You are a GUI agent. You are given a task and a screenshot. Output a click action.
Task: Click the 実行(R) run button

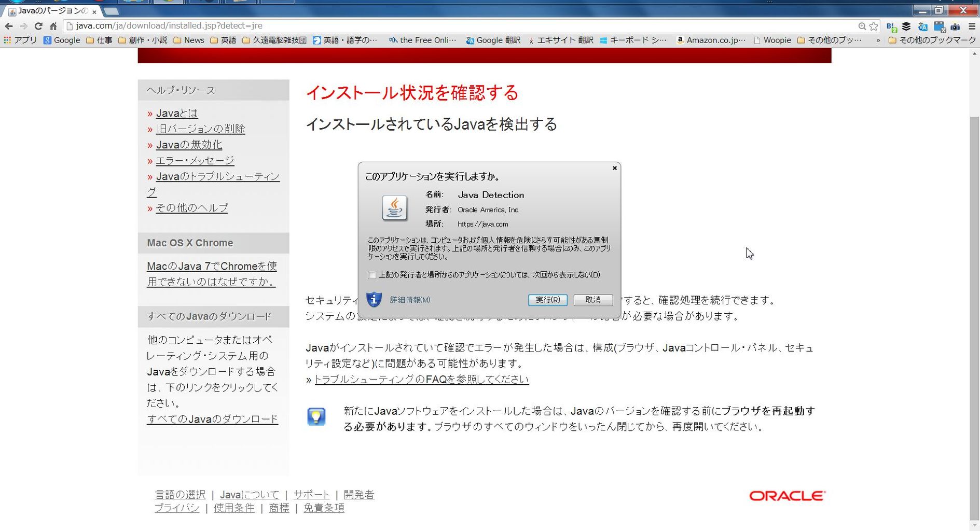[548, 300]
